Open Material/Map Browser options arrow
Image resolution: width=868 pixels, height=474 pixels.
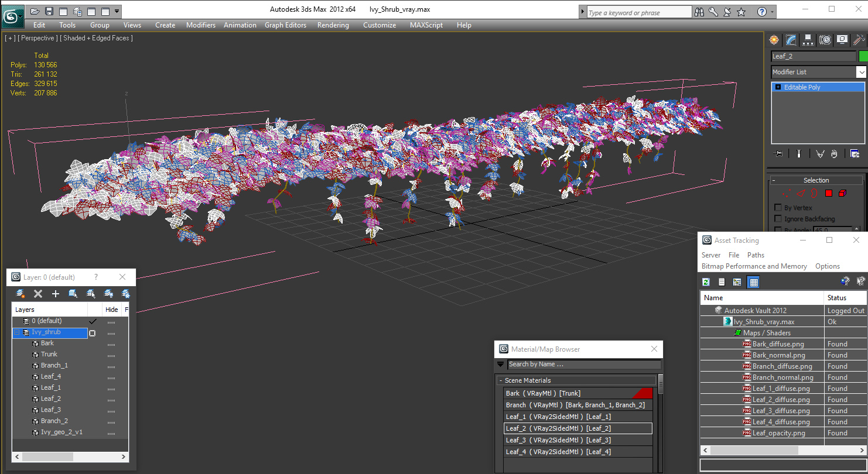click(x=501, y=364)
